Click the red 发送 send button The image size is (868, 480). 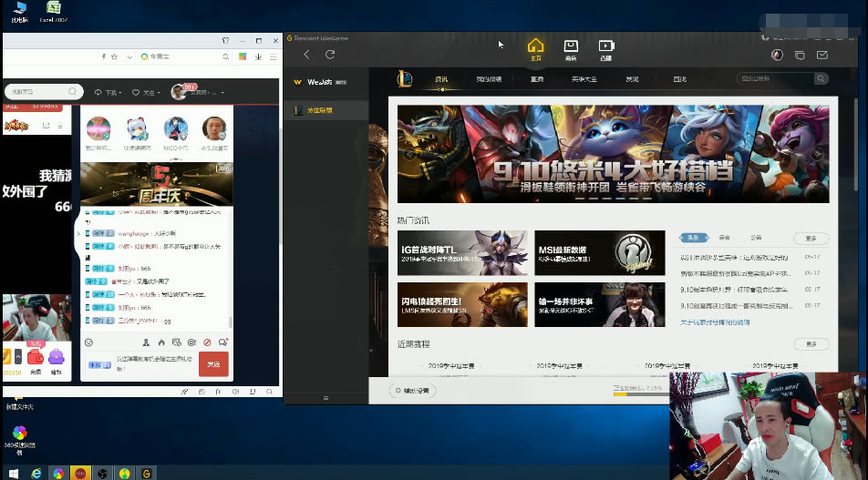(x=213, y=364)
